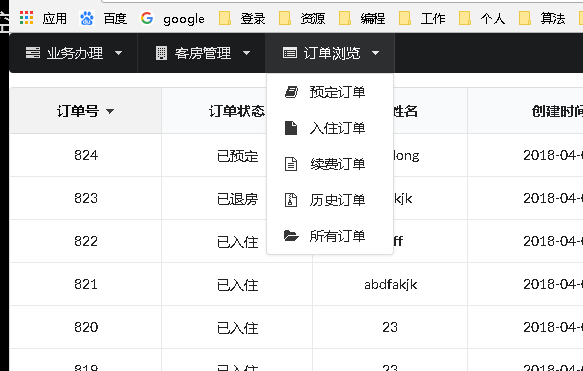Click 已入住 status in row 822
The height and width of the screenshot is (371, 583).
pyautogui.click(x=238, y=242)
